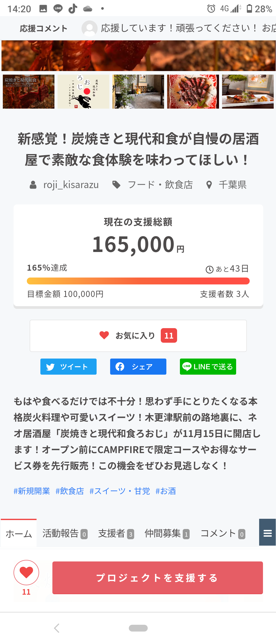Tap the Android back arrow
Image resolution: width=276 pixels, height=644 pixels.
click(x=57, y=628)
